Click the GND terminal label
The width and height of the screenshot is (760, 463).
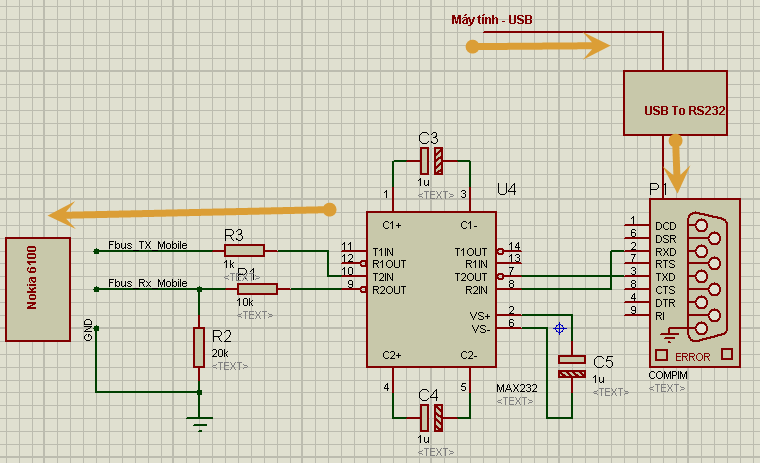point(88,330)
